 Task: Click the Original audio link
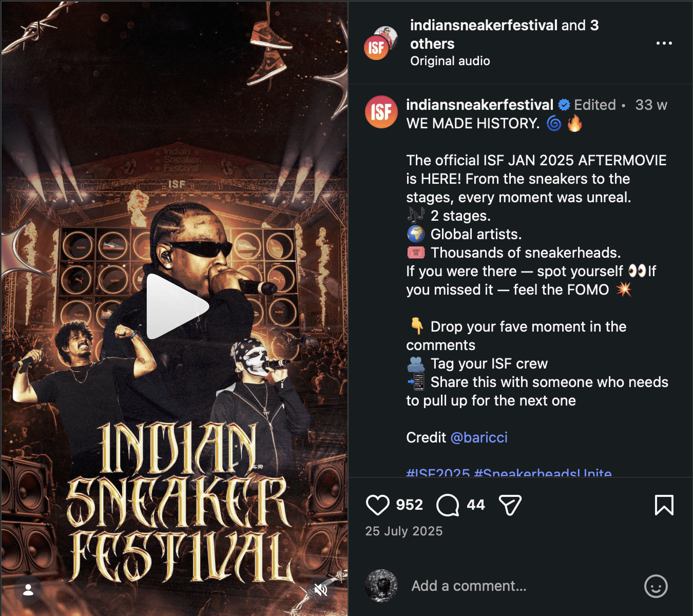[450, 61]
